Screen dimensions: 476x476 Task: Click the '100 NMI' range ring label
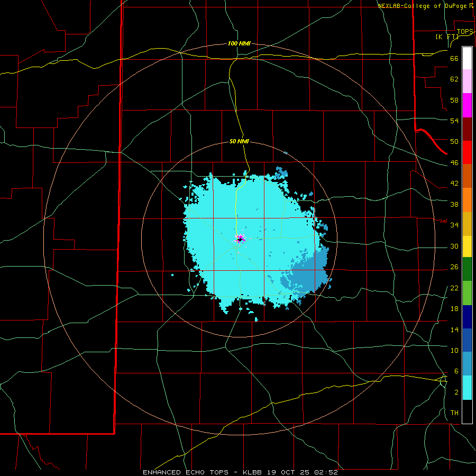click(x=239, y=44)
